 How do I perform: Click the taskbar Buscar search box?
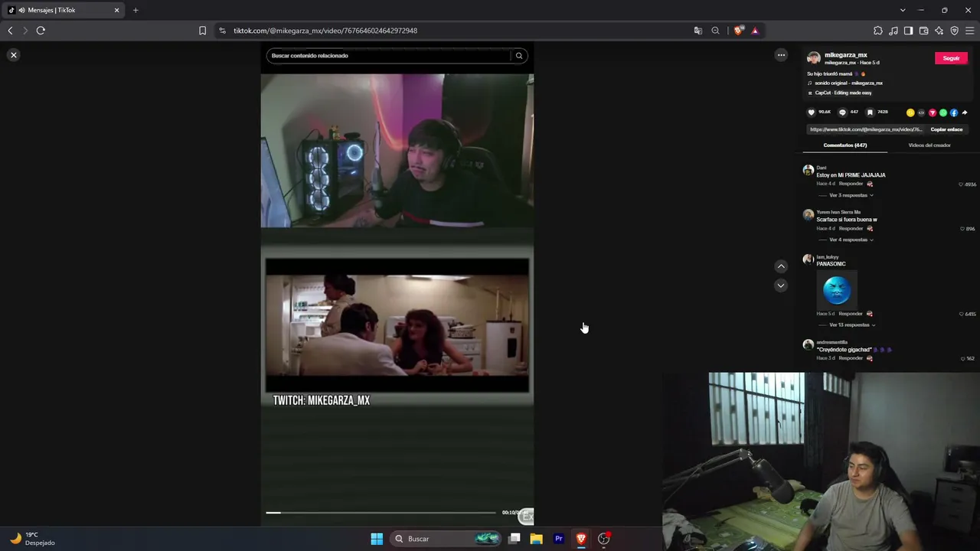pos(446,539)
